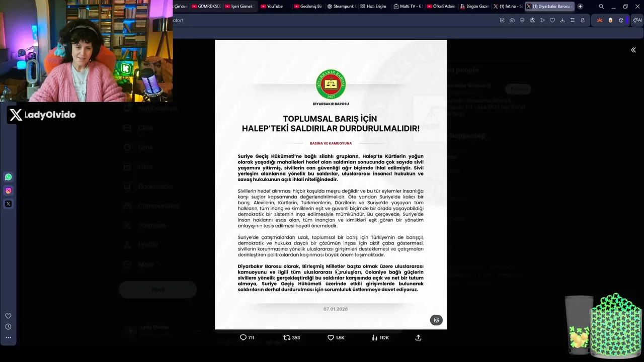Image resolution: width=644 pixels, height=362 pixels.
Task: Take a snapshot with the camera icon
Action: coord(512,20)
